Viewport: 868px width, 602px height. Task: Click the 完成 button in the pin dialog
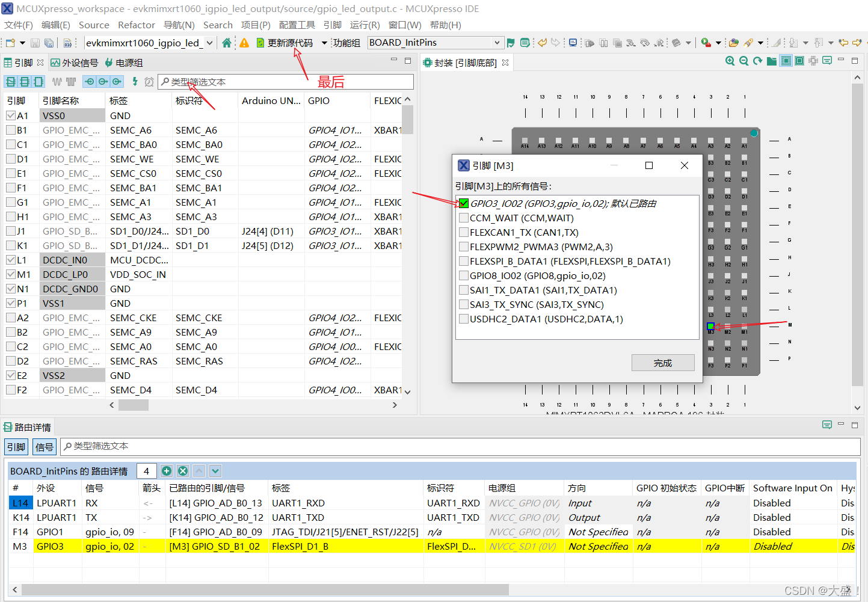(x=663, y=363)
